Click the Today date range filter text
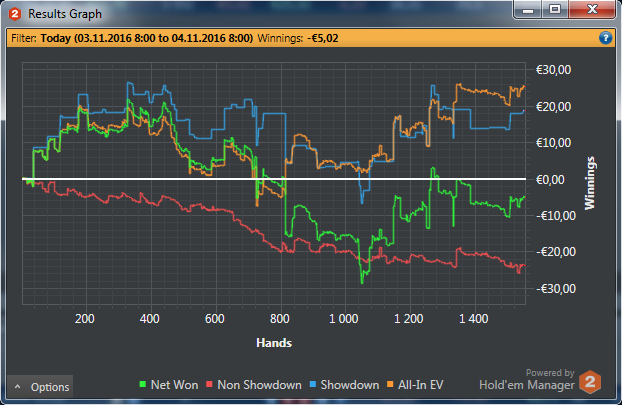The height and width of the screenshot is (405, 622). coord(147,38)
